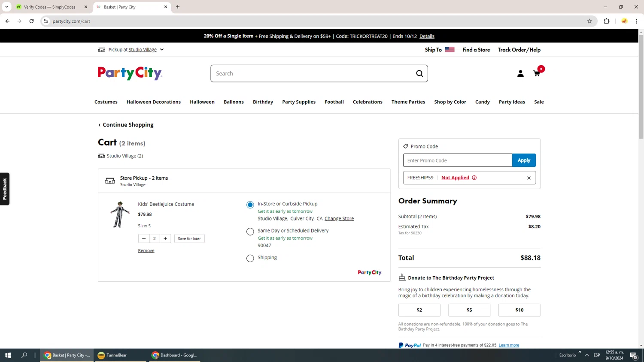Go back in browser history
The width and height of the screenshot is (644, 362).
tap(7, 21)
